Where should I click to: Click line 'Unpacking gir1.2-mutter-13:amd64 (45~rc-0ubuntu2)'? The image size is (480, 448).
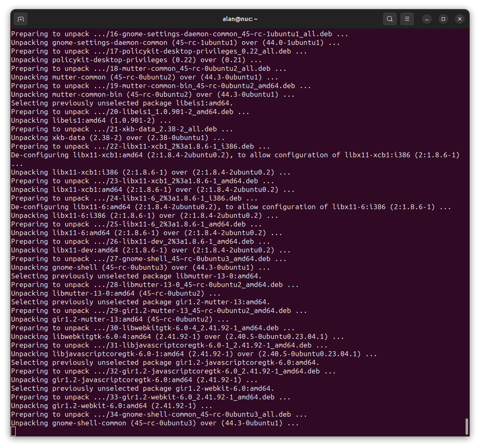coord(120,320)
